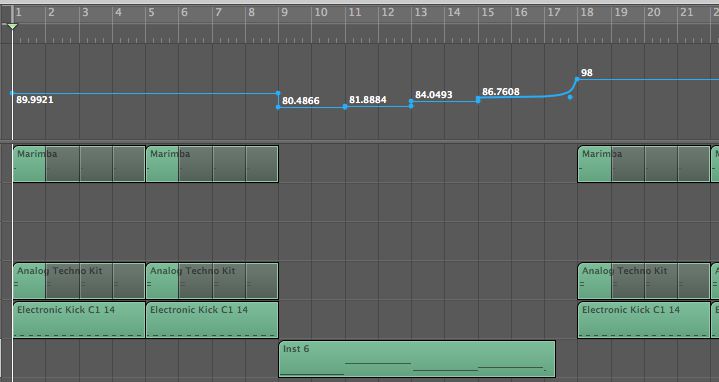Select the first Marimba region

click(79, 164)
